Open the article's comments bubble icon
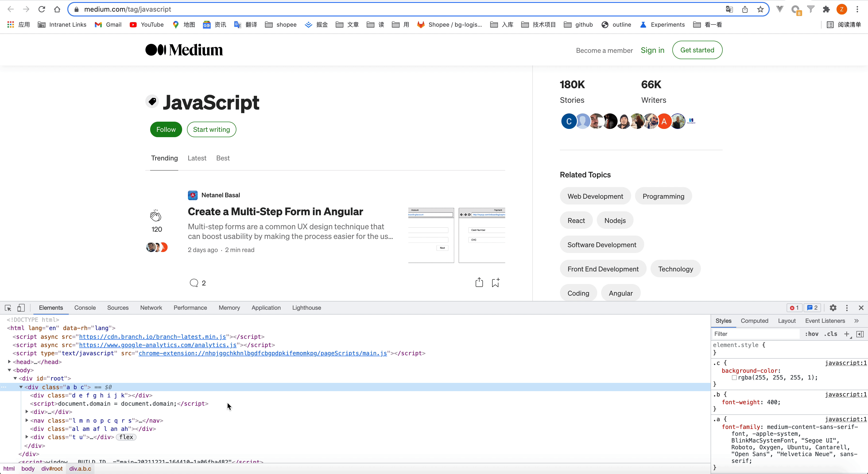 point(194,283)
